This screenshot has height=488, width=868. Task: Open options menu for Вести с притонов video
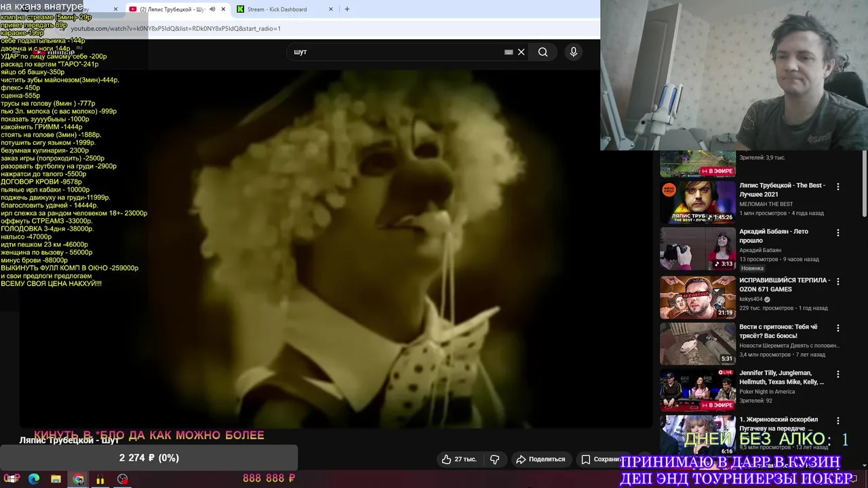(x=838, y=328)
